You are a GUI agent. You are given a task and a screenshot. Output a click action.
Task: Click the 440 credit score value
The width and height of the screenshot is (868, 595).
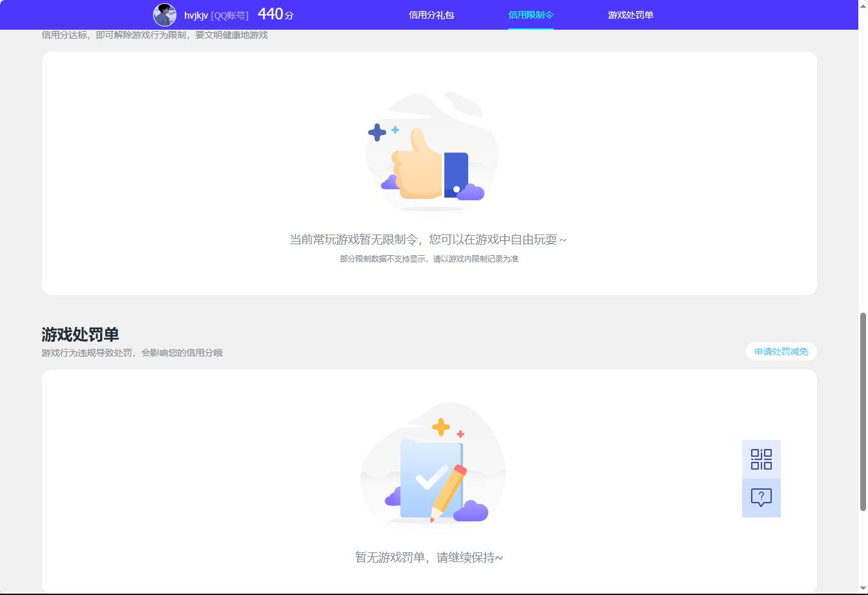[270, 14]
